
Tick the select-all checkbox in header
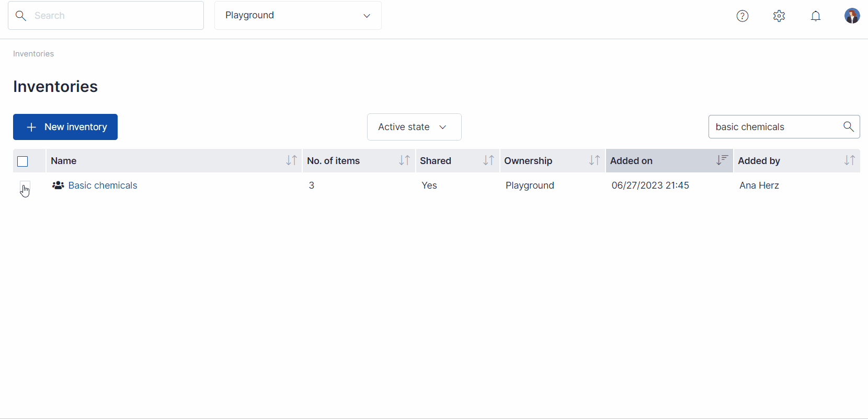click(22, 161)
